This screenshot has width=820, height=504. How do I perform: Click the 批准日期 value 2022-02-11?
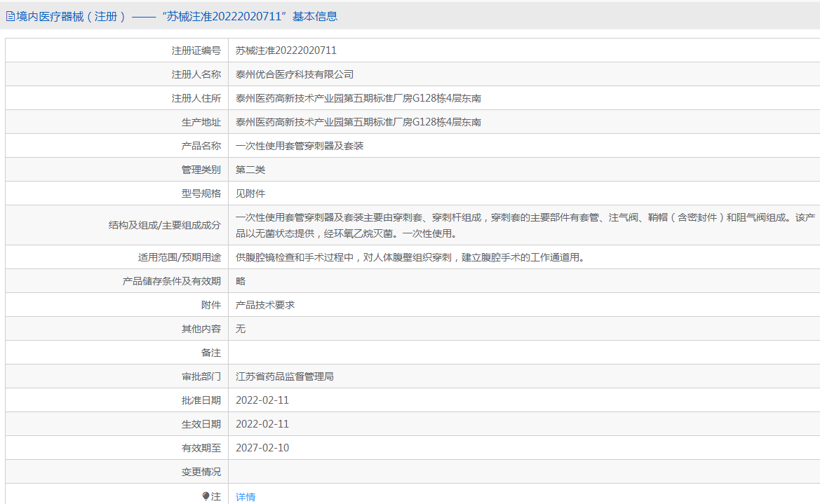[x=262, y=400]
